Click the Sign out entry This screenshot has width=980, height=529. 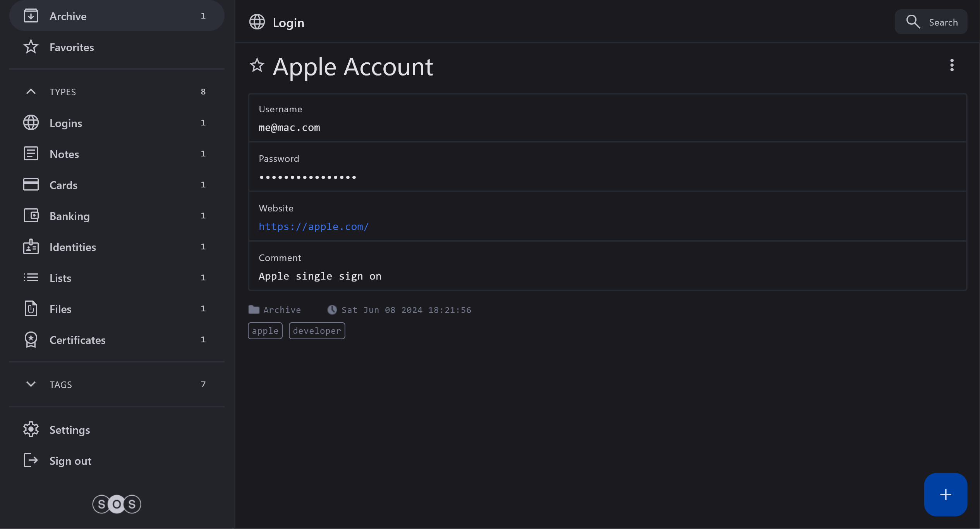pyautogui.click(x=70, y=461)
